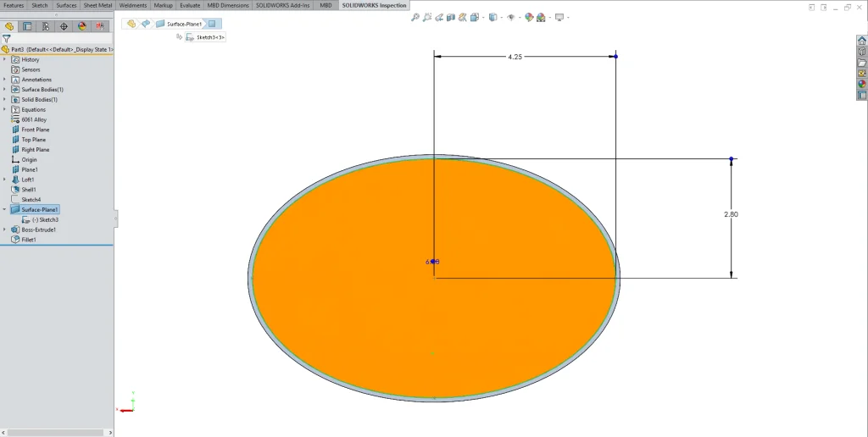The height and width of the screenshot is (437, 868).
Task: Click the Zoom to Fit magnifier icon
Action: (415, 17)
